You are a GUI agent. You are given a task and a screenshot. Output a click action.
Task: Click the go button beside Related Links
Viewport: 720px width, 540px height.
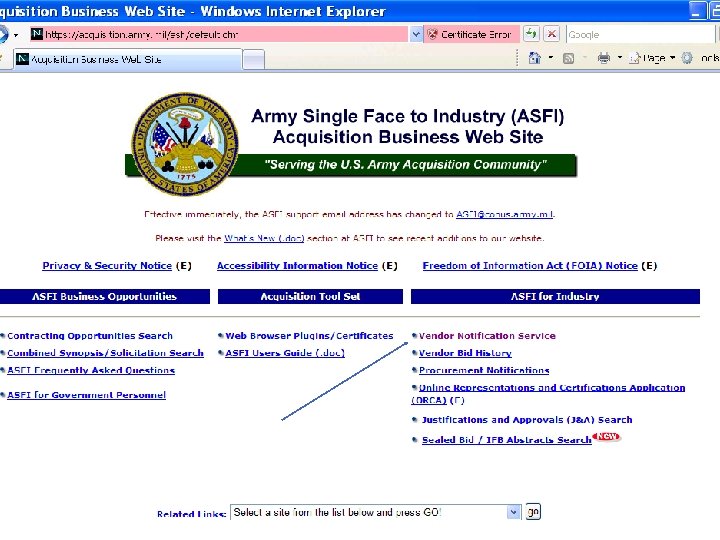point(533,512)
